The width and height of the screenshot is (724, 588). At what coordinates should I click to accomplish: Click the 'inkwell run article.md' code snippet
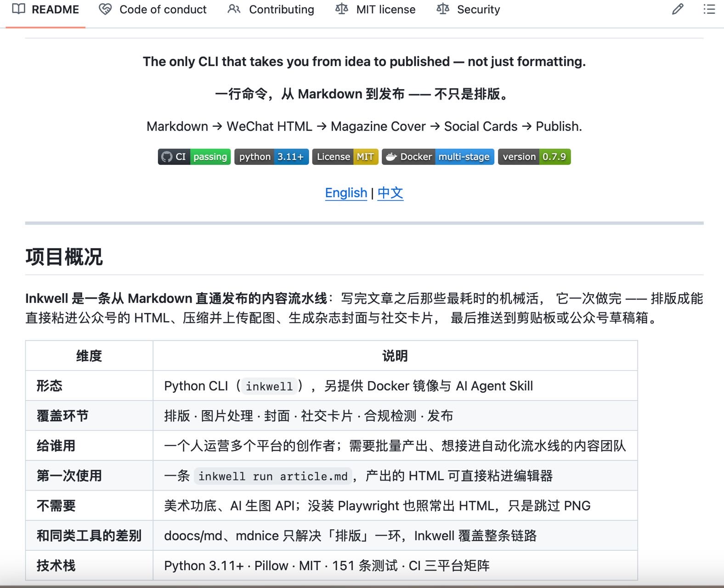[273, 476]
